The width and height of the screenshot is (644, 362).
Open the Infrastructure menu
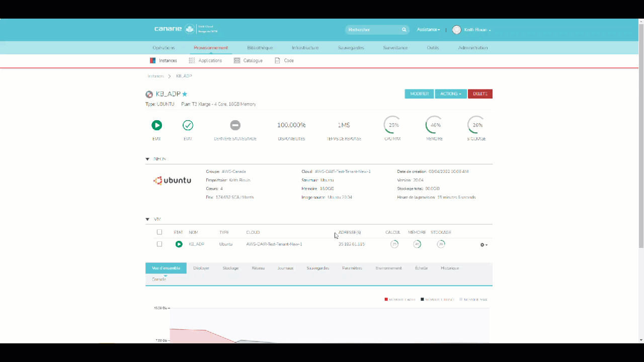click(305, 48)
